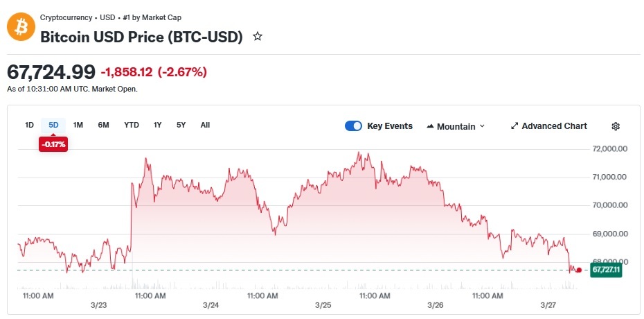Click the orange Bitcoin logo icon

pos(21,27)
